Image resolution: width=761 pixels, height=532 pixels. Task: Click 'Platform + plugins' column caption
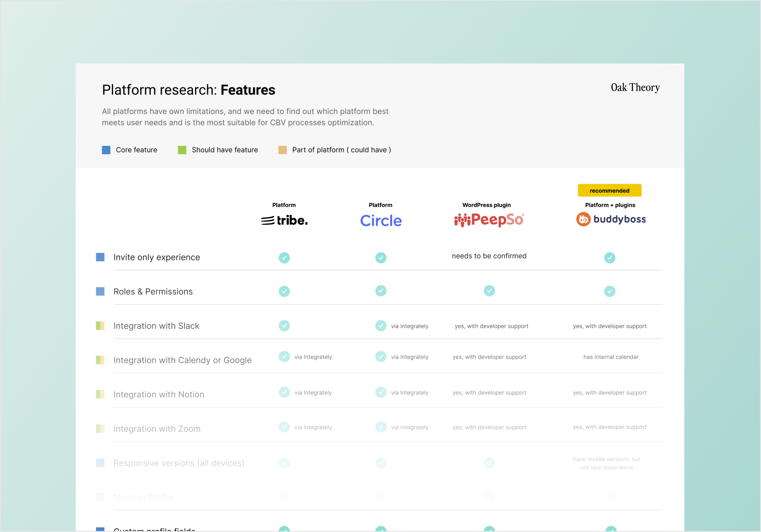[x=610, y=205]
